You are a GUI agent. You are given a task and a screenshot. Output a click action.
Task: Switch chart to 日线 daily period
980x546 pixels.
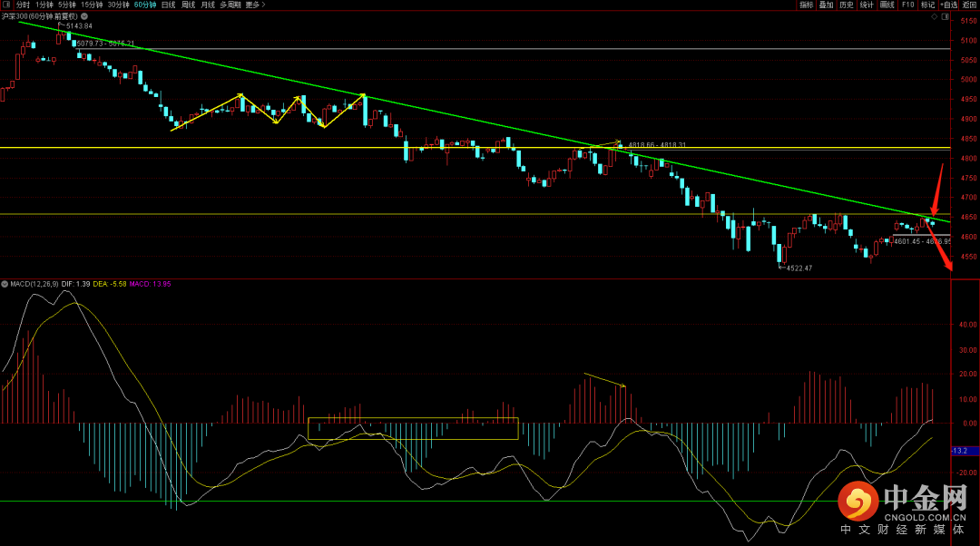(169, 5)
